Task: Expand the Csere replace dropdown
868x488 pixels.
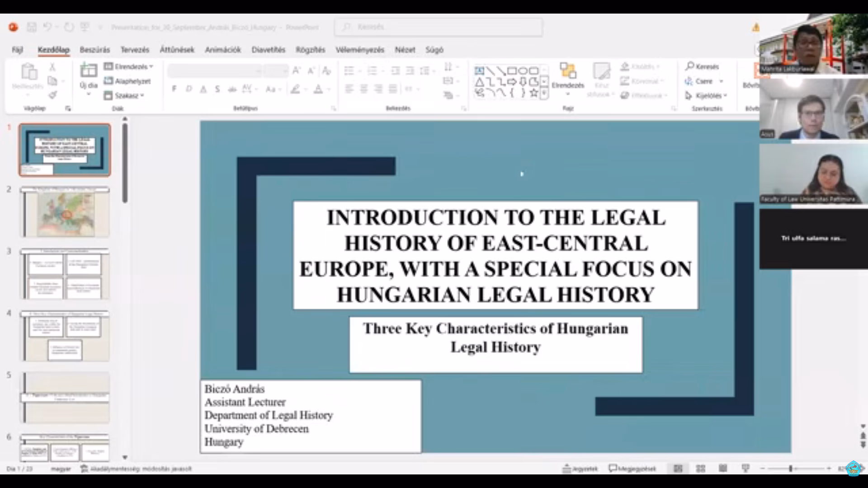Action: pyautogui.click(x=722, y=81)
